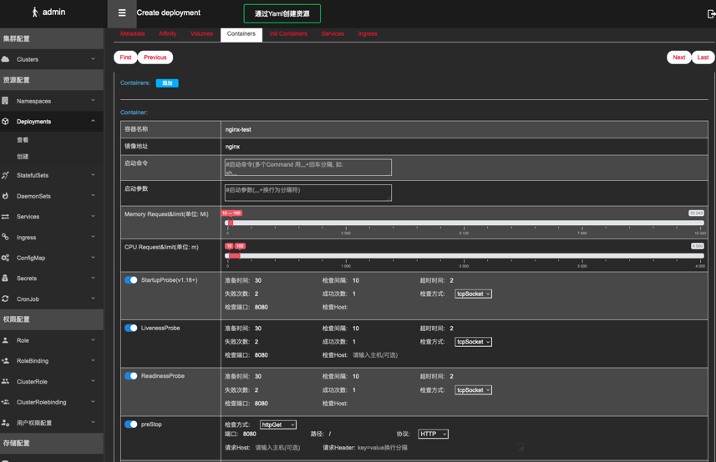Open preStop HTTP protocol dropdown

coord(433,434)
